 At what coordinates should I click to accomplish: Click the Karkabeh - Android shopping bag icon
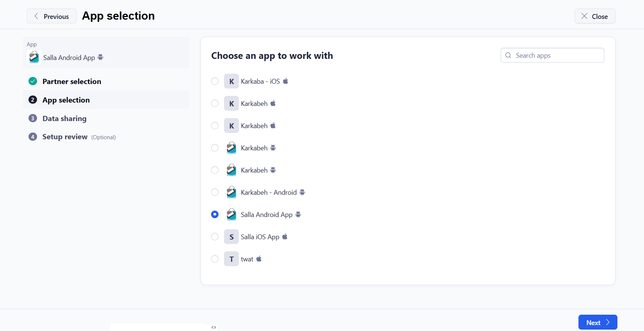coord(231,192)
